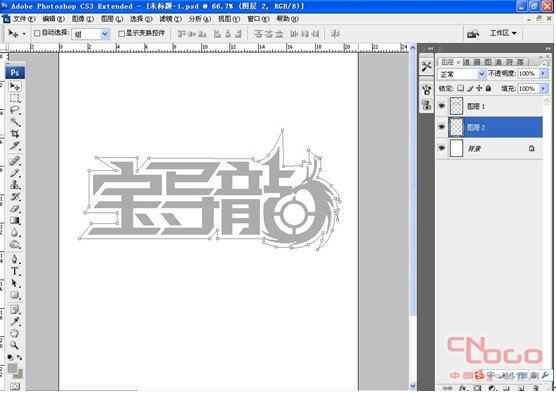Hide 图层 1 using its eye icon
Screen dimensions: 556x393
coord(442,106)
